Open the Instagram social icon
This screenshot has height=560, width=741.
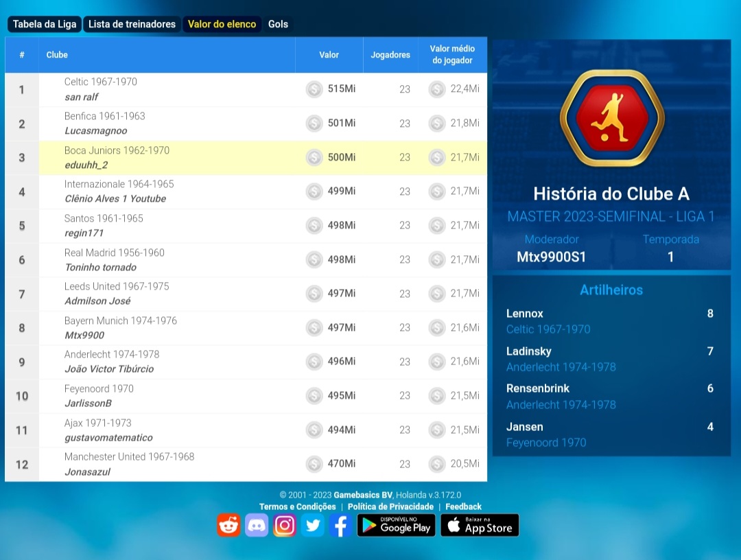click(285, 526)
